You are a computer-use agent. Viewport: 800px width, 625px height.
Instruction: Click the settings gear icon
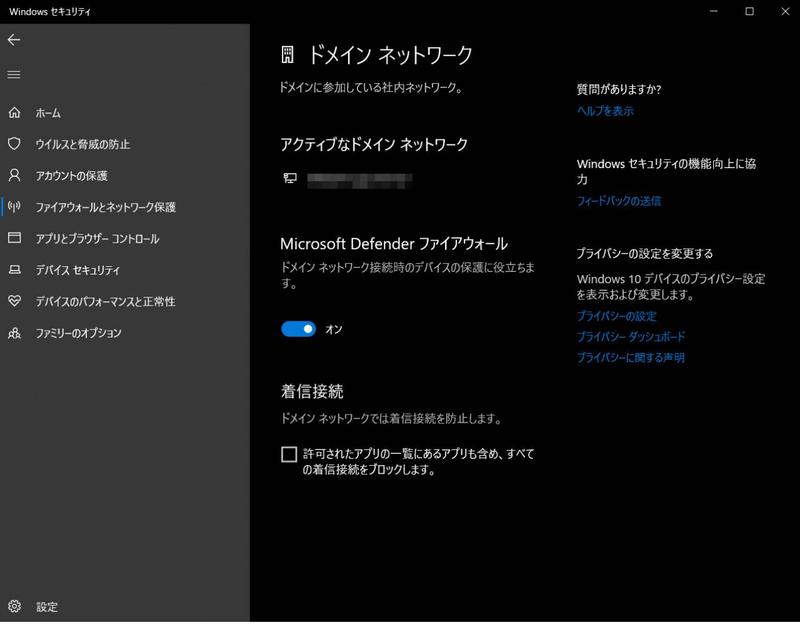[x=14, y=606]
